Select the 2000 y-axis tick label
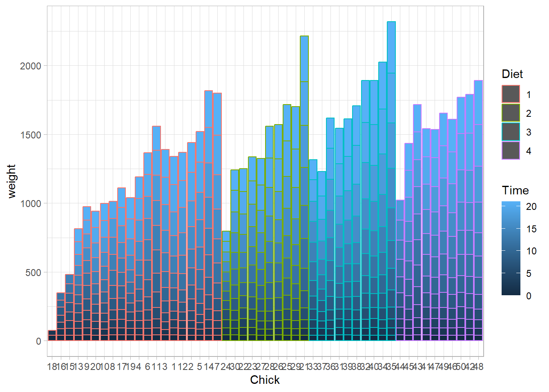The height and width of the screenshot is (392, 549). point(31,66)
